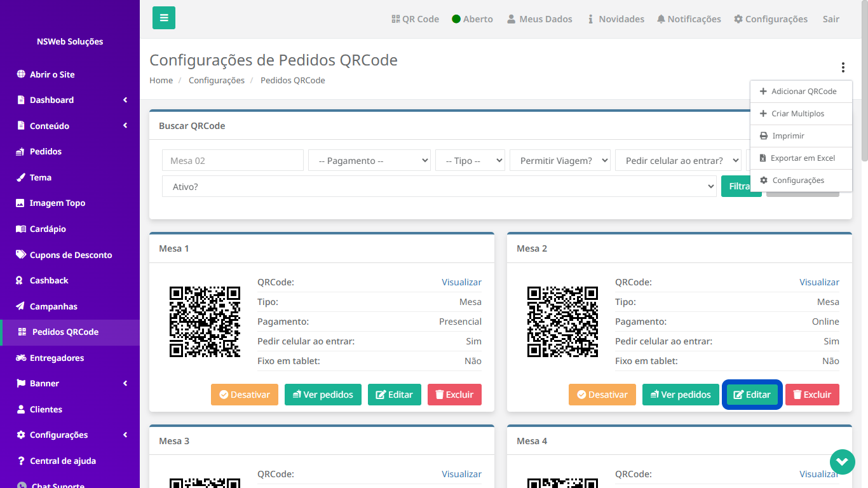This screenshot has height=488, width=868.
Task: Open Entregadores in the sidebar
Action: (70, 358)
